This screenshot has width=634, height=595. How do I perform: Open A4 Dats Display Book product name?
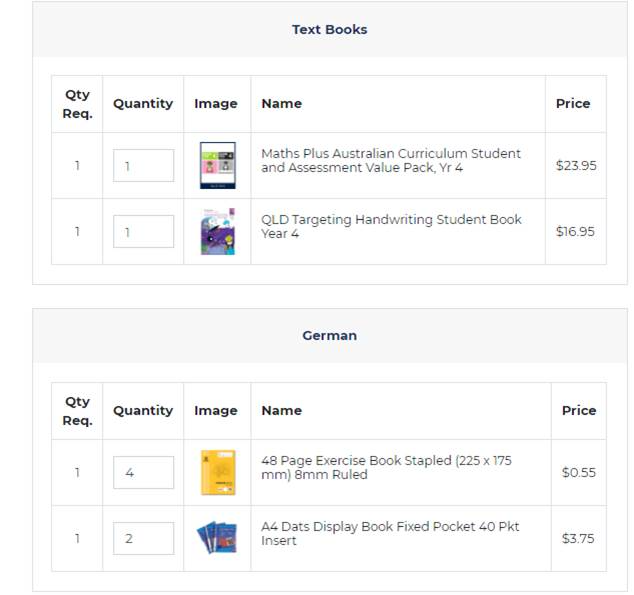point(389,533)
